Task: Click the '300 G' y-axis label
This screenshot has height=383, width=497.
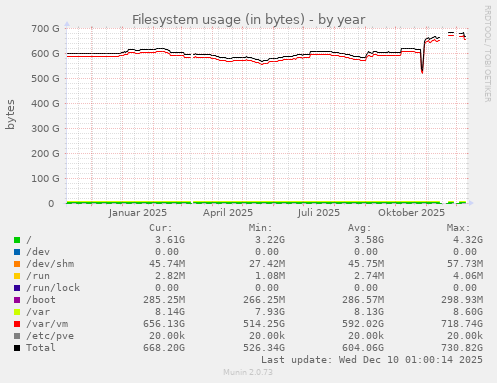Action: coord(45,129)
